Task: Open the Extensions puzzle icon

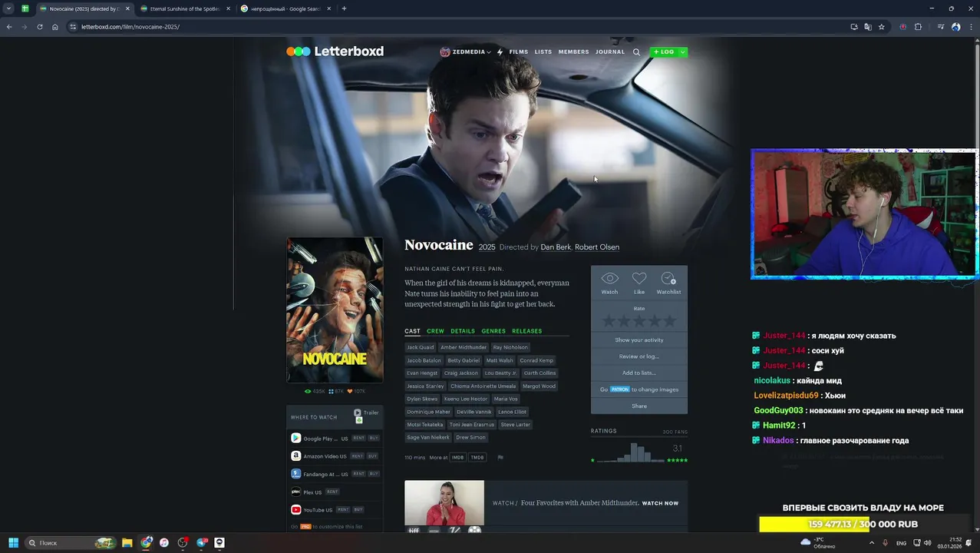Action: pos(918,27)
